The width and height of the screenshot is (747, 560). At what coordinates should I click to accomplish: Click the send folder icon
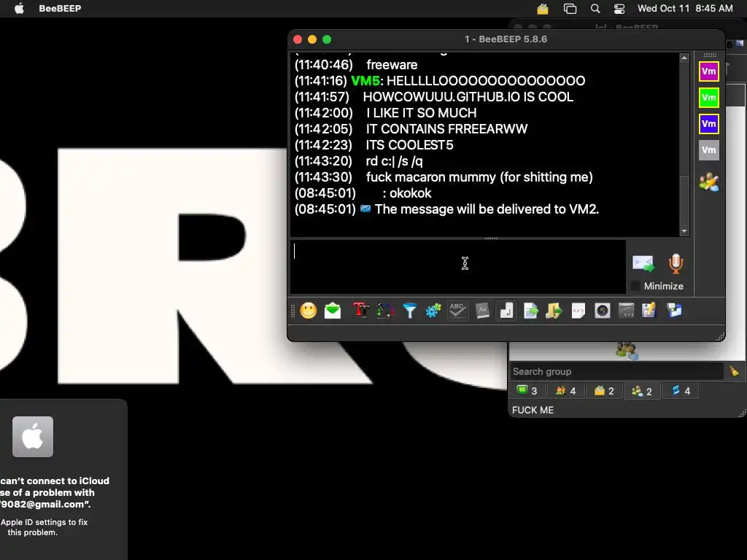pyautogui.click(x=554, y=311)
